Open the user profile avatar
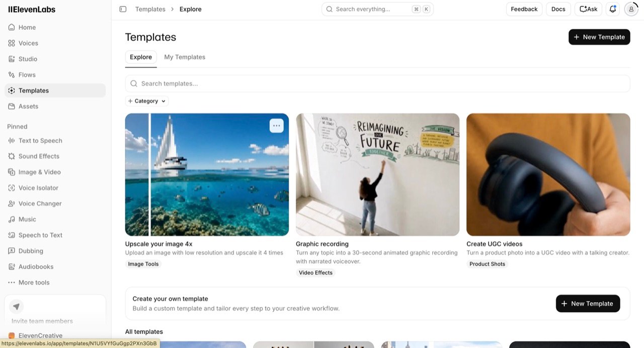The width and height of the screenshot is (644, 348). [x=631, y=9]
